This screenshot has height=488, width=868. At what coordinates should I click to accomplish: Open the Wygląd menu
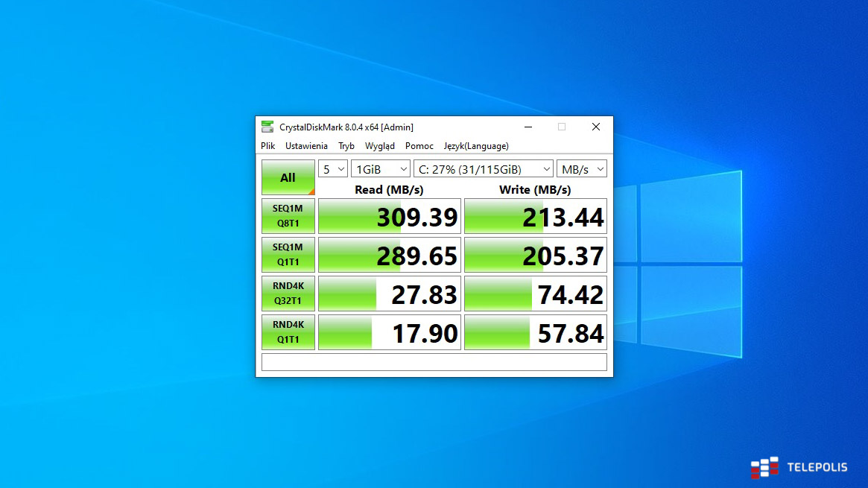click(x=380, y=146)
